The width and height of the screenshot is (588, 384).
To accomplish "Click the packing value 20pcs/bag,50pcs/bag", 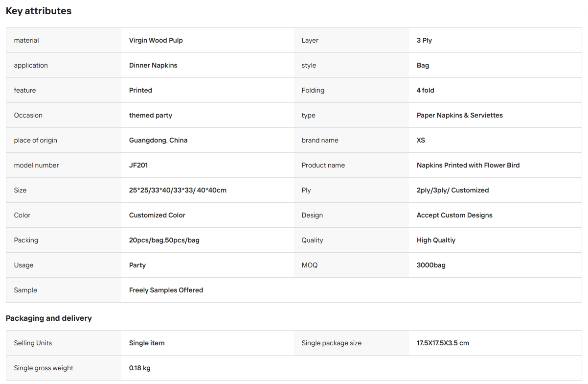I will pos(164,240).
